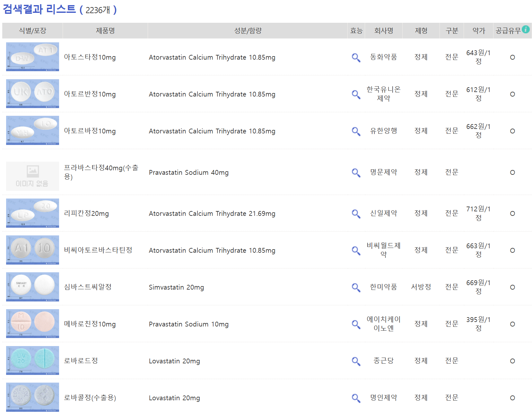The image size is (532, 415).
Task: View pill image of 아토스타정10mg
Action: pos(32,57)
